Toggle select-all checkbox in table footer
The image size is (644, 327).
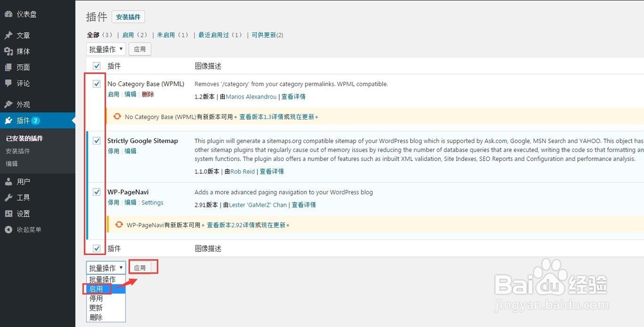pyautogui.click(x=97, y=248)
